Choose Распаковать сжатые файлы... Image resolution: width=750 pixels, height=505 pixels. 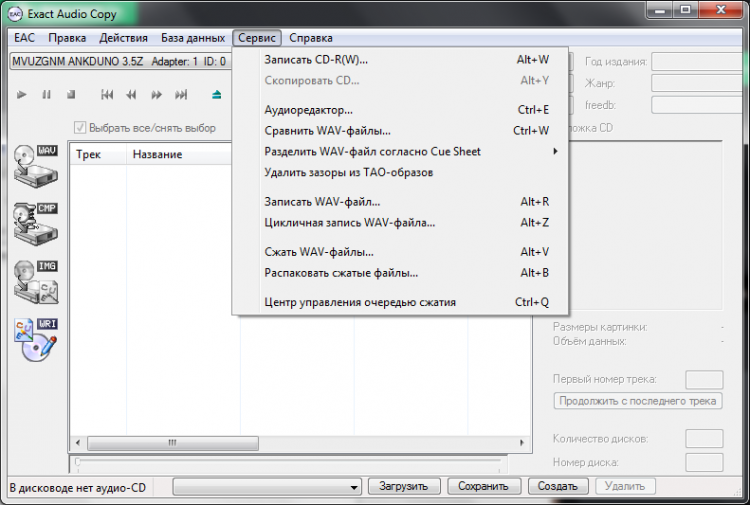click(401, 273)
